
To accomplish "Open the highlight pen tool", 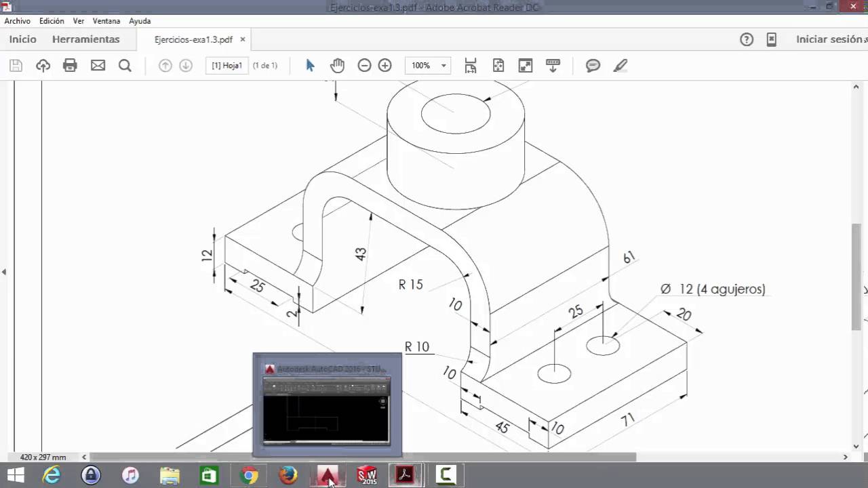I will tap(620, 66).
